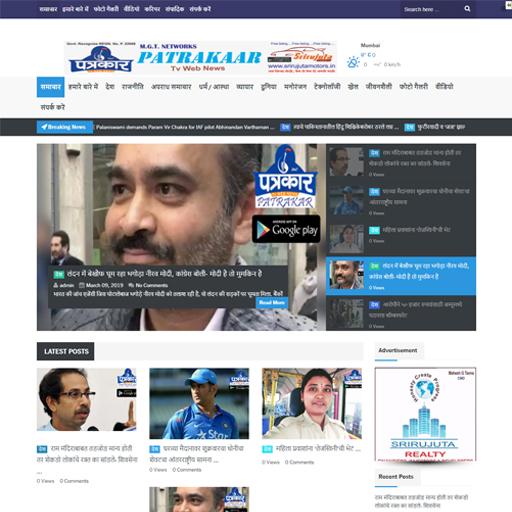The height and width of the screenshot is (512, 512).
Task: Click '0 Comments' under the Dhoni post
Action: point(187,470)
